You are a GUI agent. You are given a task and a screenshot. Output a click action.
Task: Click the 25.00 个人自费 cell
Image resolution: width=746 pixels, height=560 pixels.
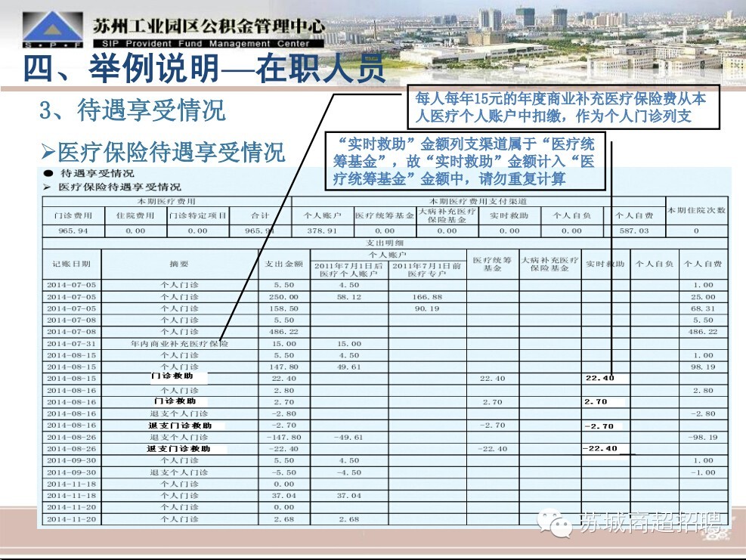pyautogui.click(x=703, y=297)
